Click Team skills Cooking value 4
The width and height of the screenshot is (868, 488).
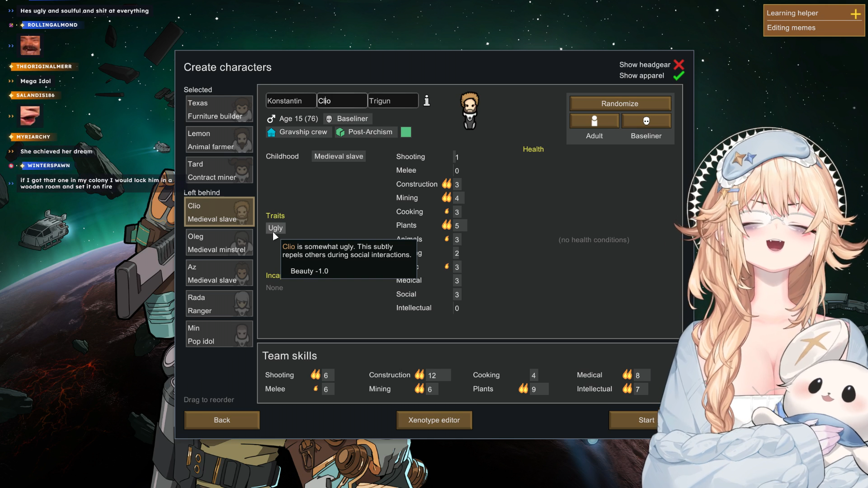(533, 375)
